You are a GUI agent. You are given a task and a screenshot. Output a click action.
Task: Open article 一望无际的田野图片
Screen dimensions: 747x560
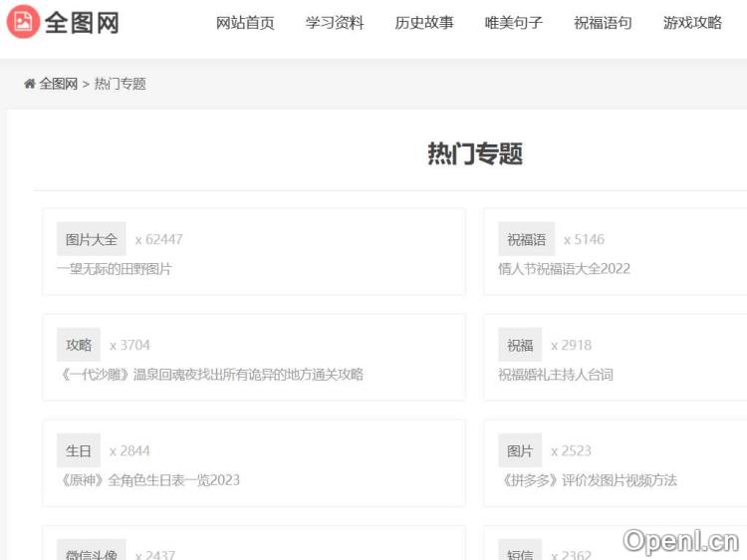click(115, 269)
